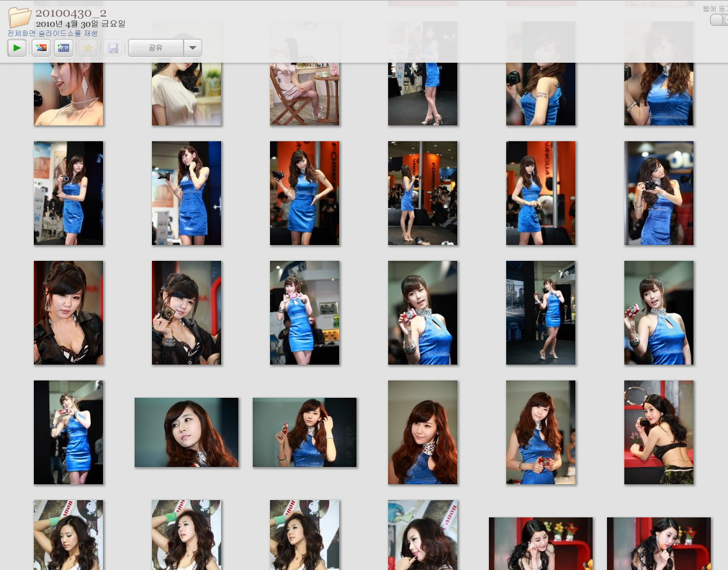Image resolution: width=728 pixels, height=570 pixels.
Task: Click the 공유 share button
Action: (x=156, y=48)
